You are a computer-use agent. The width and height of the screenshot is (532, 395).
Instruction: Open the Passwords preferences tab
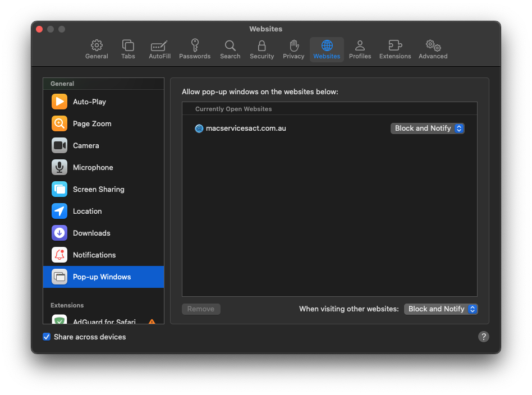pyautogui.click(x=195, y=49)
